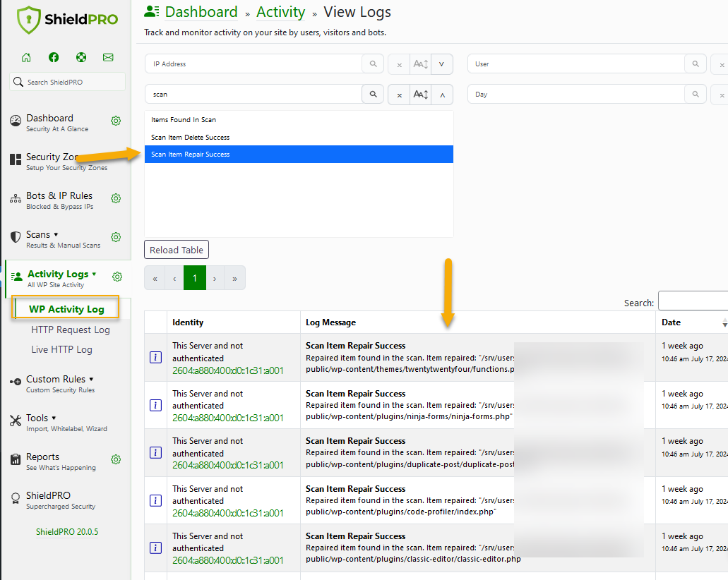This screenshot has height=580, width=728.
Task: Open info icon for twentytwentyfour functions row
Action: (x=155, y=357)
